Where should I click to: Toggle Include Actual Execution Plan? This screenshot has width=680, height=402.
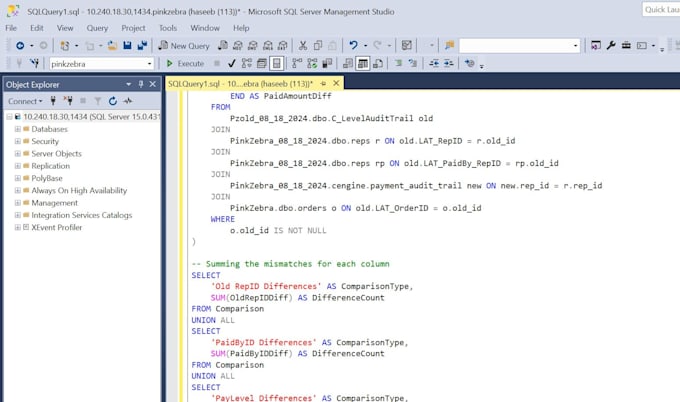tap(297, 63)
